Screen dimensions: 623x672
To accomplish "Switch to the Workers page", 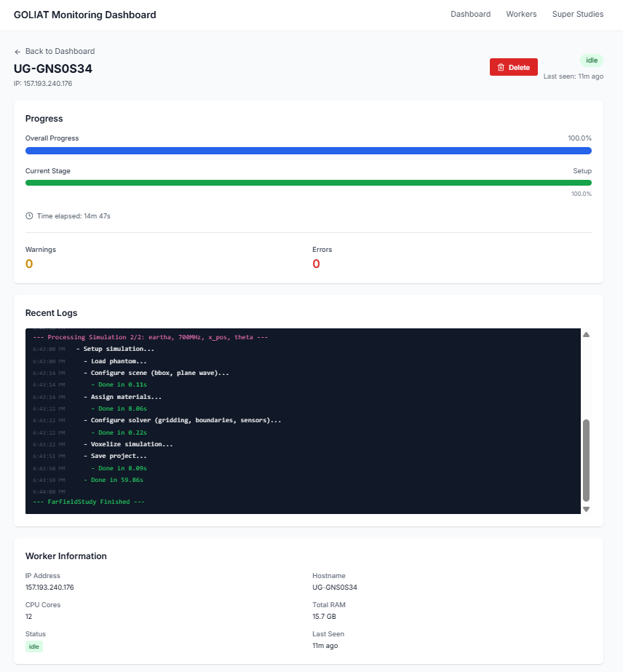I will pos(521,14).
